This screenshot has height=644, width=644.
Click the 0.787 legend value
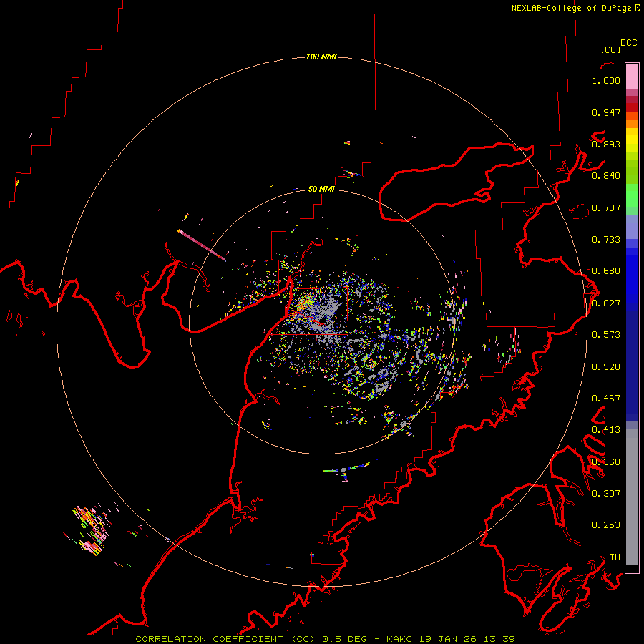(606, 208)
